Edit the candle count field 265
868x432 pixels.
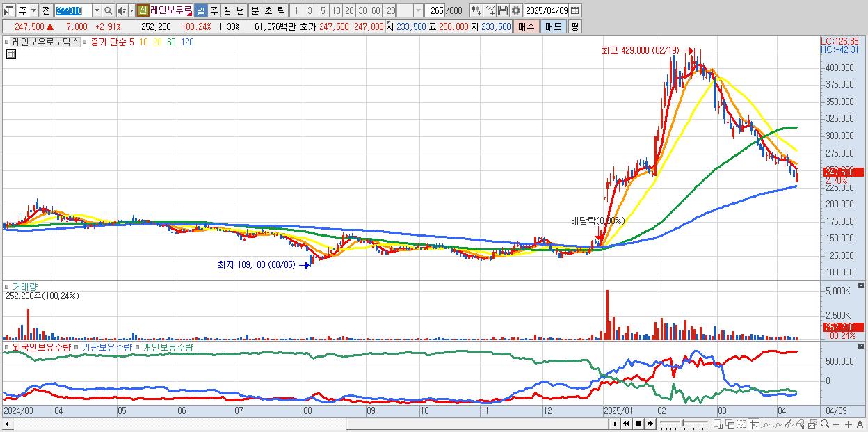tap(435, 10)
